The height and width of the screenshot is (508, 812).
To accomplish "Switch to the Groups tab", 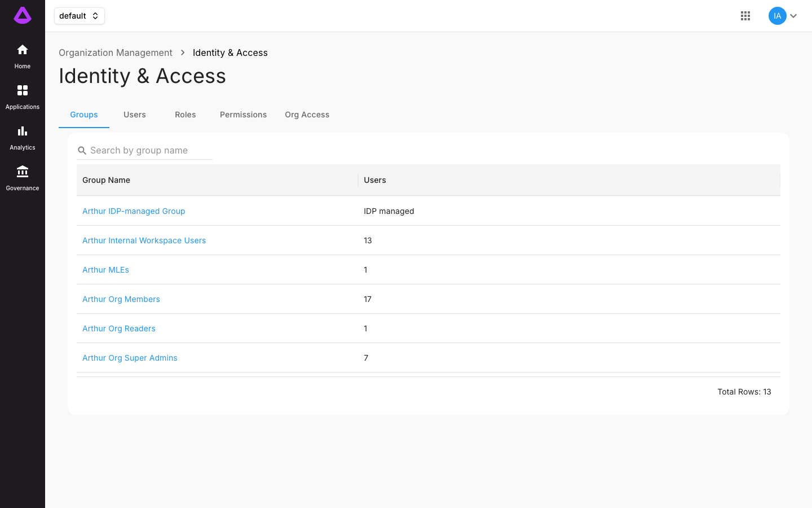I will tap(84, 115).
